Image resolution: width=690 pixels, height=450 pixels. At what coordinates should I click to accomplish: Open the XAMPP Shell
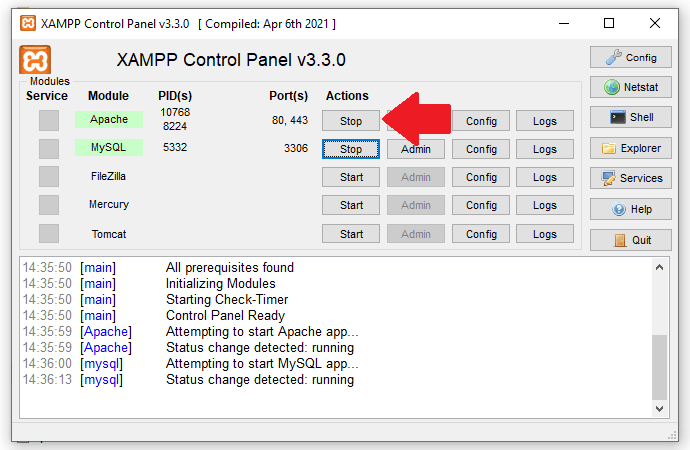[x=631, y=117]
